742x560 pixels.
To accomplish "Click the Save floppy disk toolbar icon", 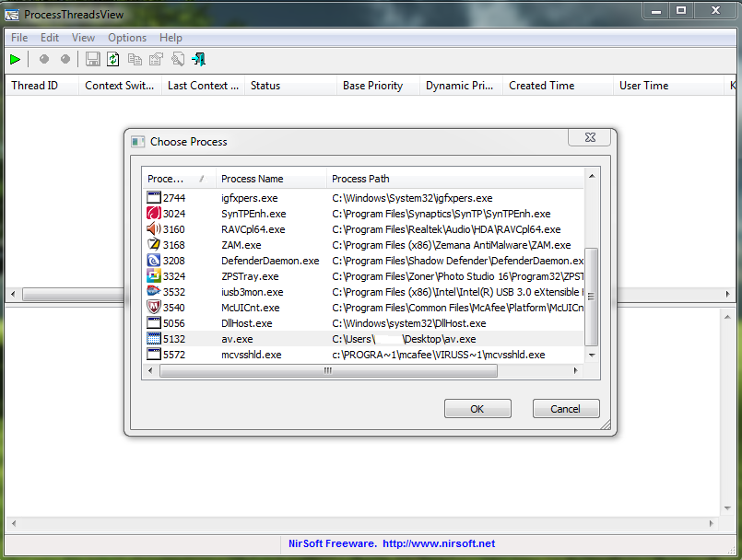I will pos(92,59).
